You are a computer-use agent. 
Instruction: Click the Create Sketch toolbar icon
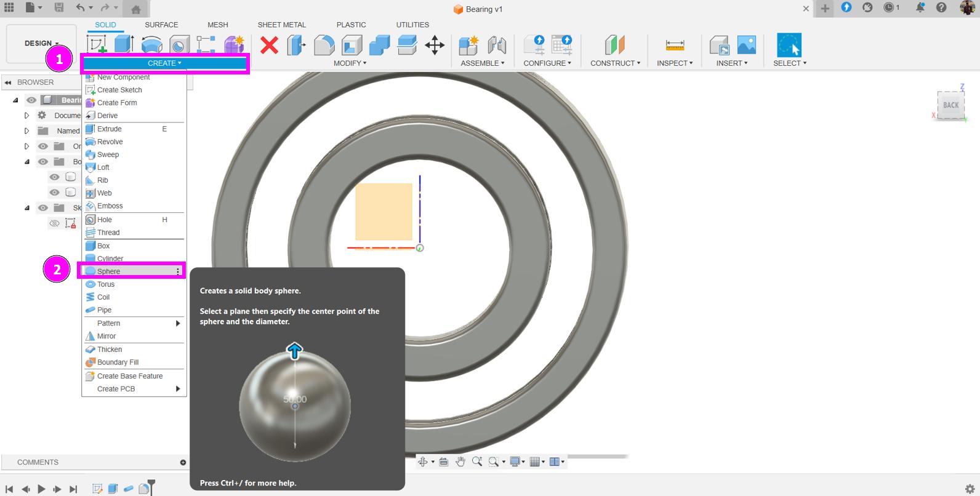click(97, 44)
